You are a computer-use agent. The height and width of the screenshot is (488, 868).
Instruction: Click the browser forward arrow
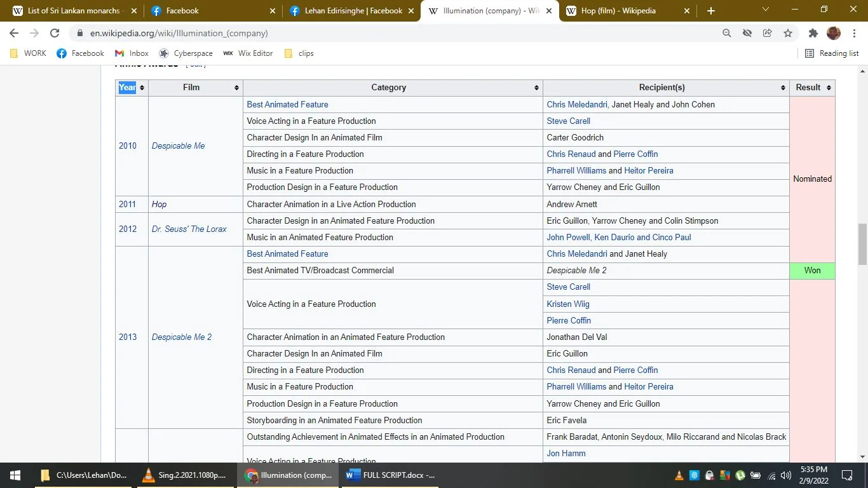[x=34, y=33]
